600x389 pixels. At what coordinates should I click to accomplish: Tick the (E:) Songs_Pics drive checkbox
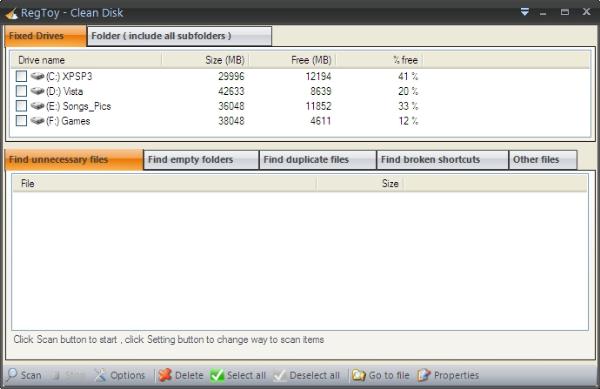21,106
